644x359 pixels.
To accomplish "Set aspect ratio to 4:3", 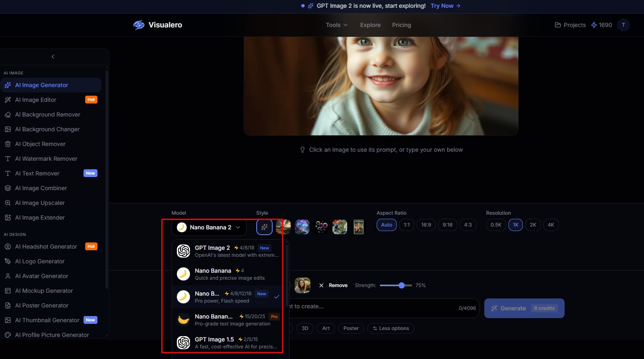I will pyautogui.click(x=468, y=225).
